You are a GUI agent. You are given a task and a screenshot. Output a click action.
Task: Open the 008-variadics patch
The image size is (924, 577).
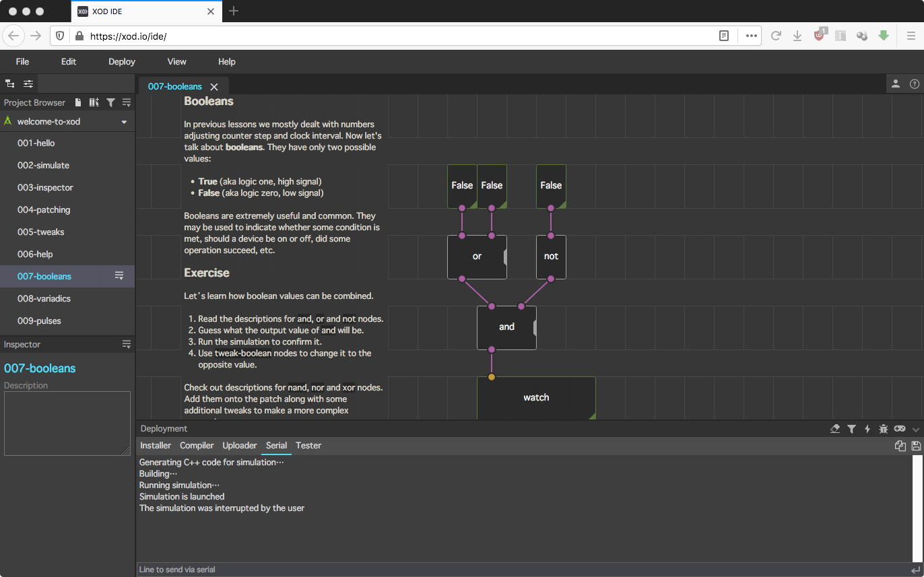tap(44, 298)
